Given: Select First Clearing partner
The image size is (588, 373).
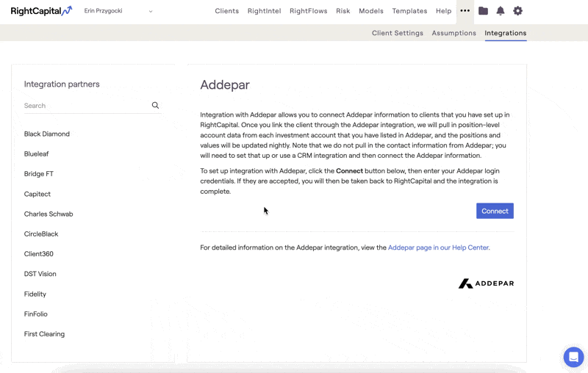Looking at the screenshot, I should click(44, 334).
